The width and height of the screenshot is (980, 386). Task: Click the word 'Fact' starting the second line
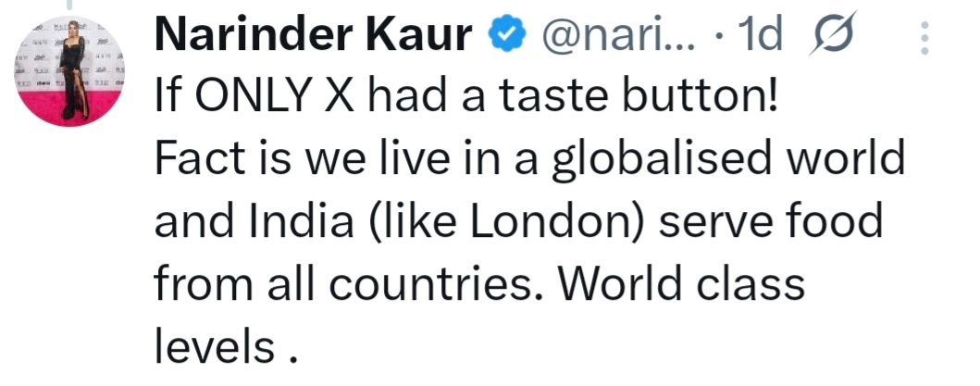pyautogui.click(x=192, y=160)
